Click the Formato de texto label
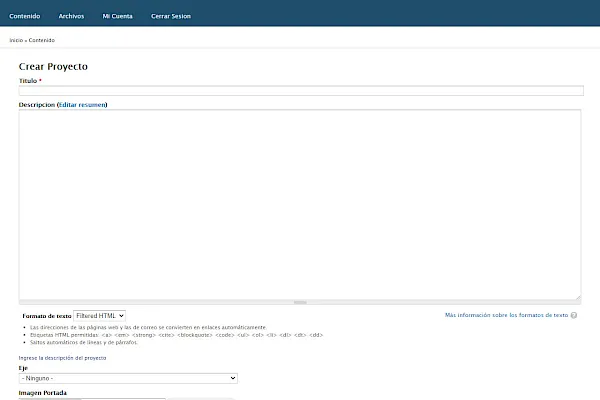This screenshot has width=600, height=400. [x=47, y=316]
